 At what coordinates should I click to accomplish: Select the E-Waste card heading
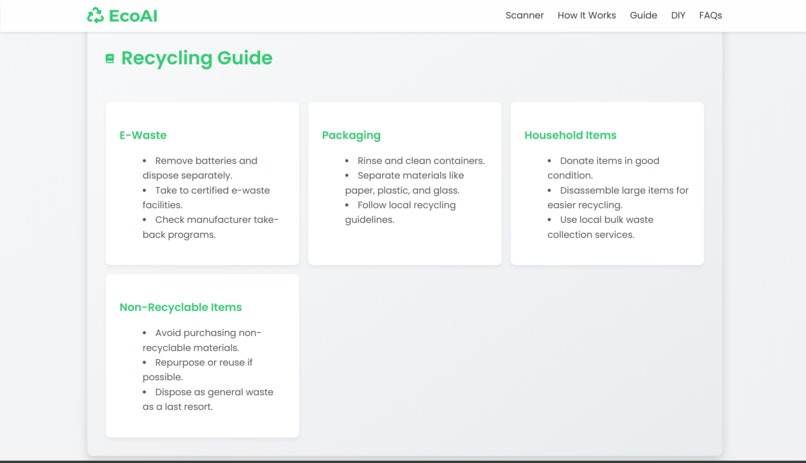click(x=143, y=135)
